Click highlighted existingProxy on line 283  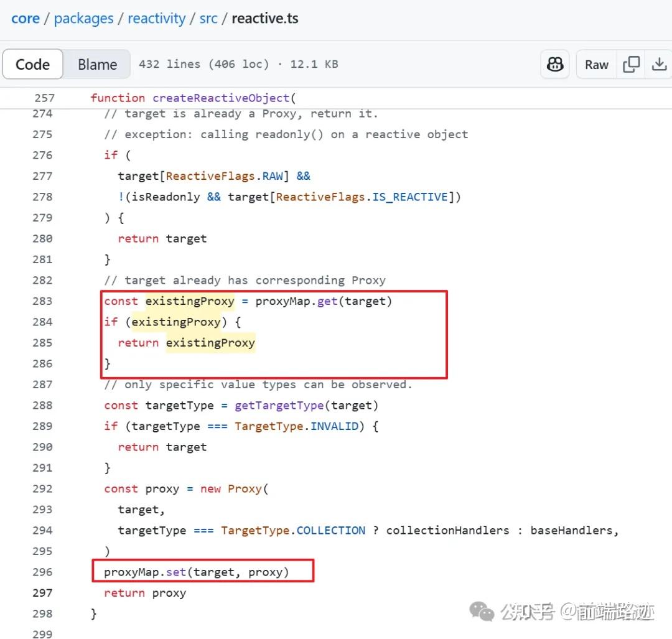190,301
